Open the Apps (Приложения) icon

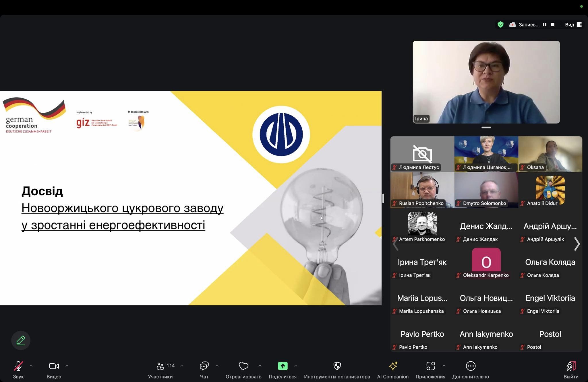click(430, 366)
